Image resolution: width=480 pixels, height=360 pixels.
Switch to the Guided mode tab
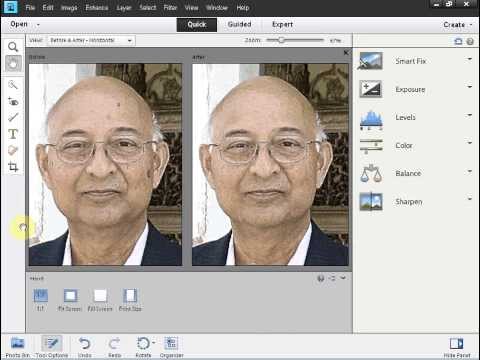coord(239,24)
